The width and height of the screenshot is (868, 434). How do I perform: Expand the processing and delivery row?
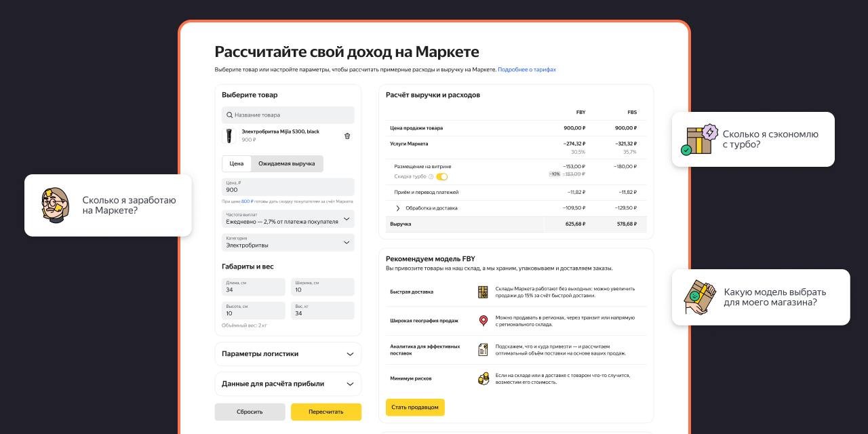click(398, 208)
